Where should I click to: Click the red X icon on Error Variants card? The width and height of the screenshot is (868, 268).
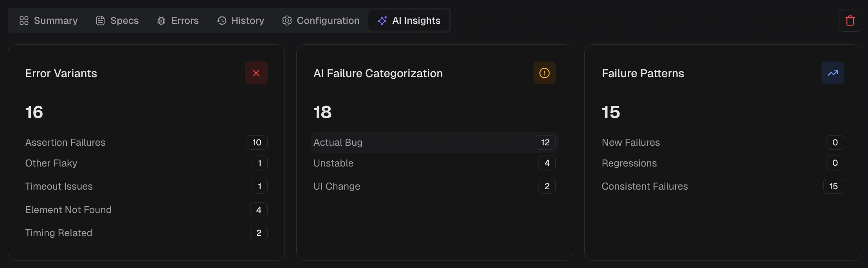click(x=256, y=73)
